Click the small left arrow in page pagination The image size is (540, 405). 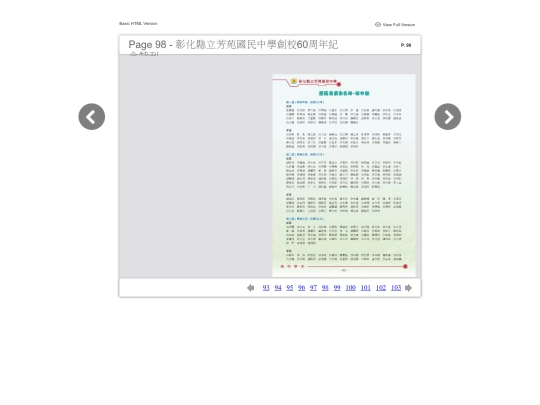point(251,288)
